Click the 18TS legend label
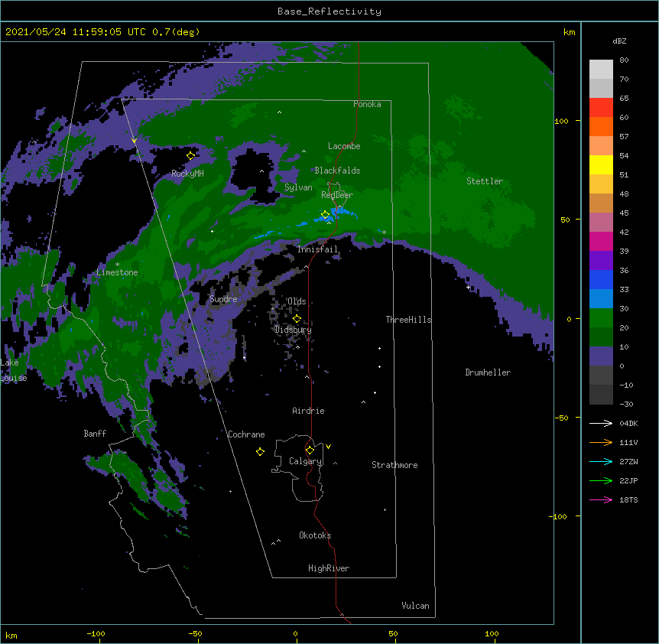 point(628,499)
